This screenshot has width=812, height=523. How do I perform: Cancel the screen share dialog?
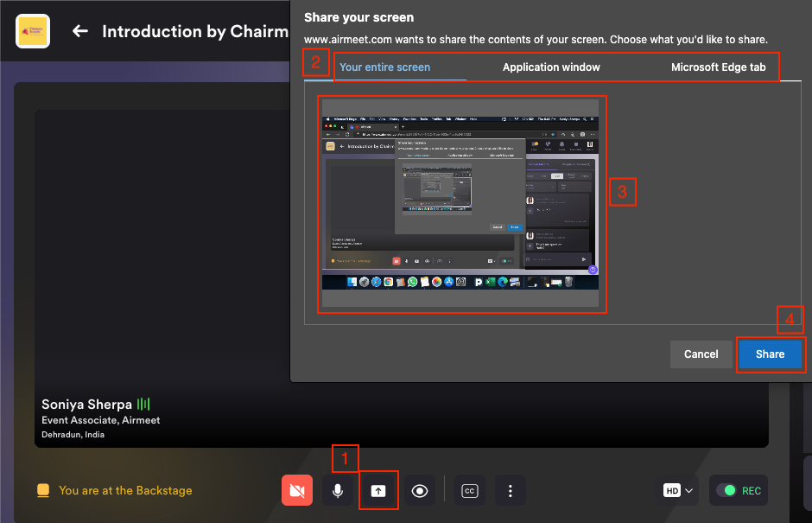pyautogui.click(x=701, y=354)
